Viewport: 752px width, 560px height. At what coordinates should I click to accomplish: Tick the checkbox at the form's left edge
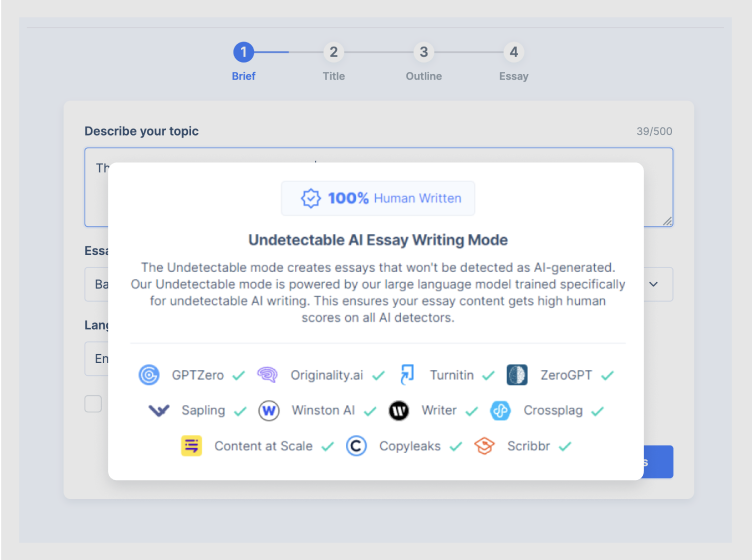(x=93, y=404)
